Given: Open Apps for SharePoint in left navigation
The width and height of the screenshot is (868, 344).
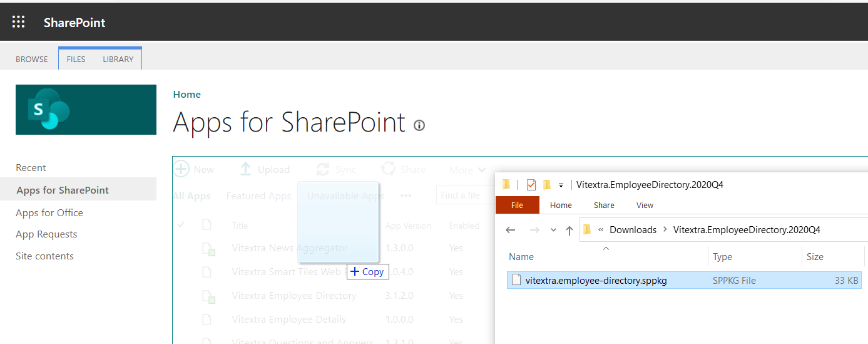Looking at the screenshot, I should pos(63,190).
